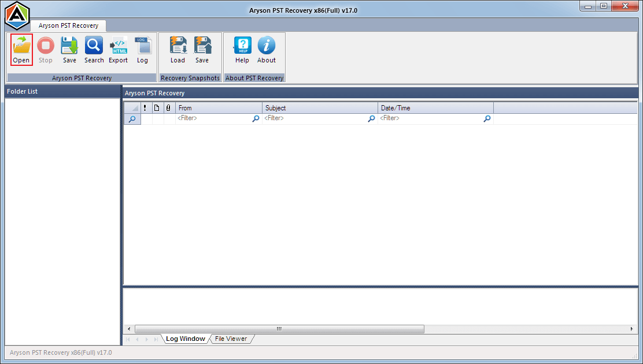Image resolution: width=643 pixels, height=364 pixels.
Task: Close the Aryson PST Recovery window
Action: [626, 6]
